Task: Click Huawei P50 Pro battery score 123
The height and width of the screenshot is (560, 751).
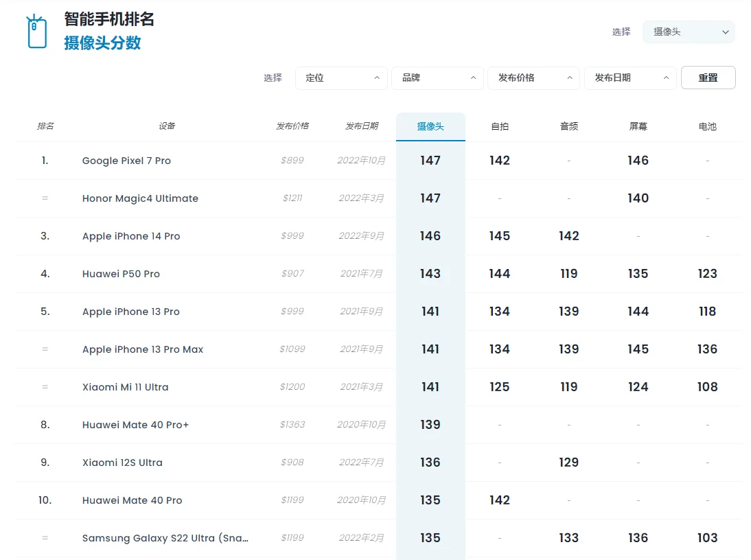Action: coord(708,274)
